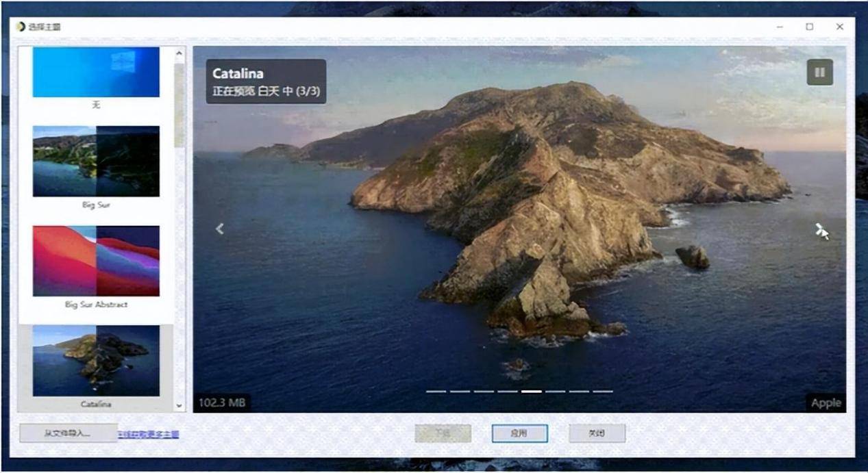Open the get more themes online link

coord(149,434)
